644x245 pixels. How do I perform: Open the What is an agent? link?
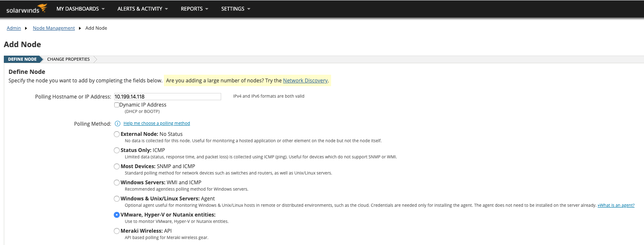(x=616, y=205)
